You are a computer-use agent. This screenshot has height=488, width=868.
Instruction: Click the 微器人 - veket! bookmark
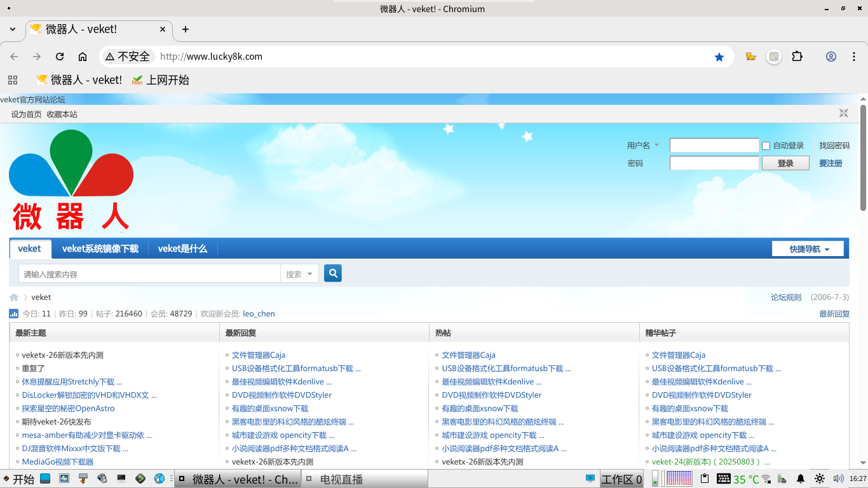click(x=79, y=80)
